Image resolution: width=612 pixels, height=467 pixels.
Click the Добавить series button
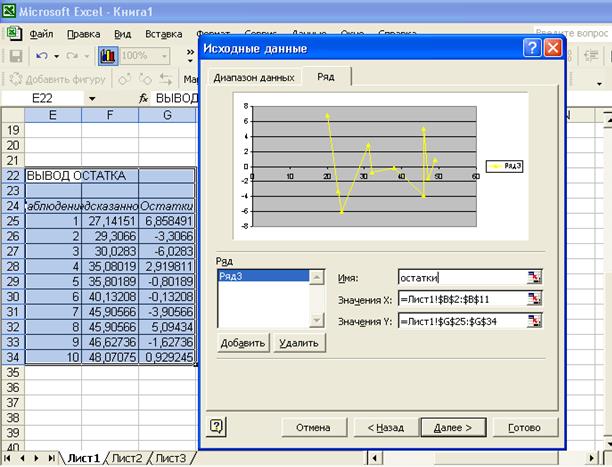pos(244,343)
